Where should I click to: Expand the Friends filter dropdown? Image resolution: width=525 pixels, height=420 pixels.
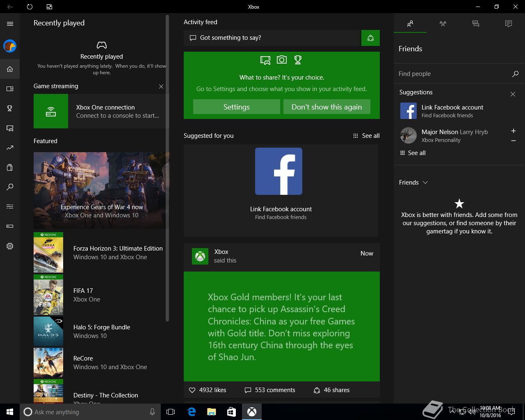[x=413, y=183]
